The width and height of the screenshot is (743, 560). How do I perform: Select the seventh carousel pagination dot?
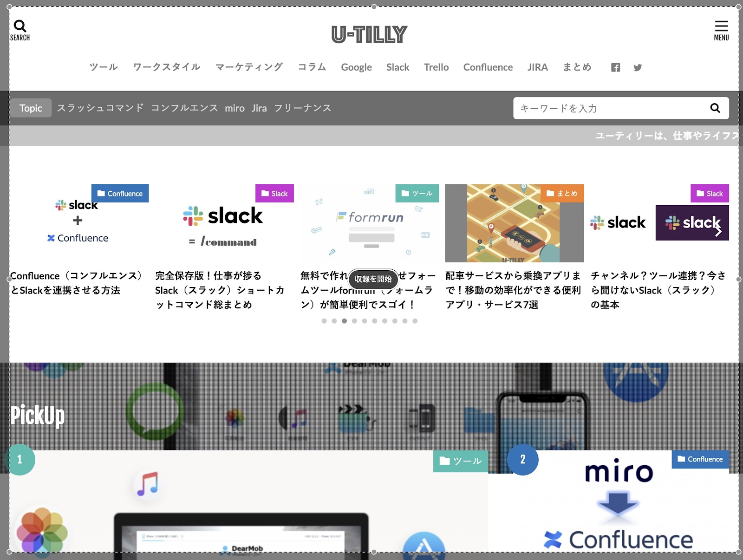385,321
